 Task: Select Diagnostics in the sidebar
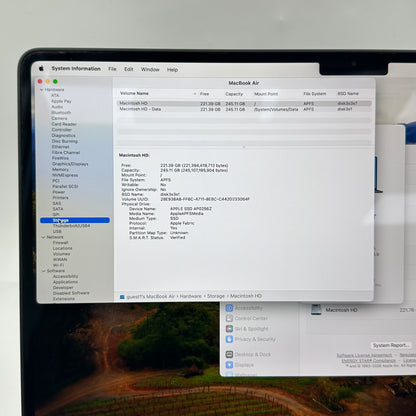(x=63, y=135)
